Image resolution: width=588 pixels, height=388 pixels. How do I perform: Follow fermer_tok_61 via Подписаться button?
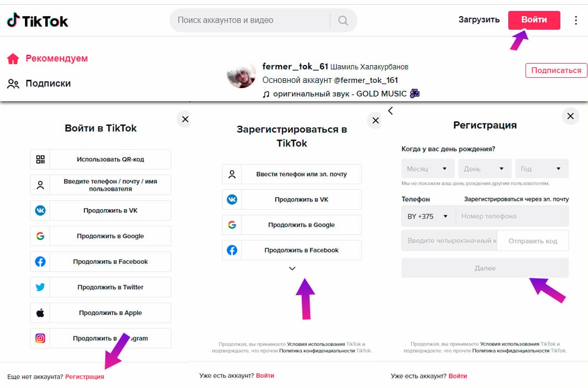556,70
